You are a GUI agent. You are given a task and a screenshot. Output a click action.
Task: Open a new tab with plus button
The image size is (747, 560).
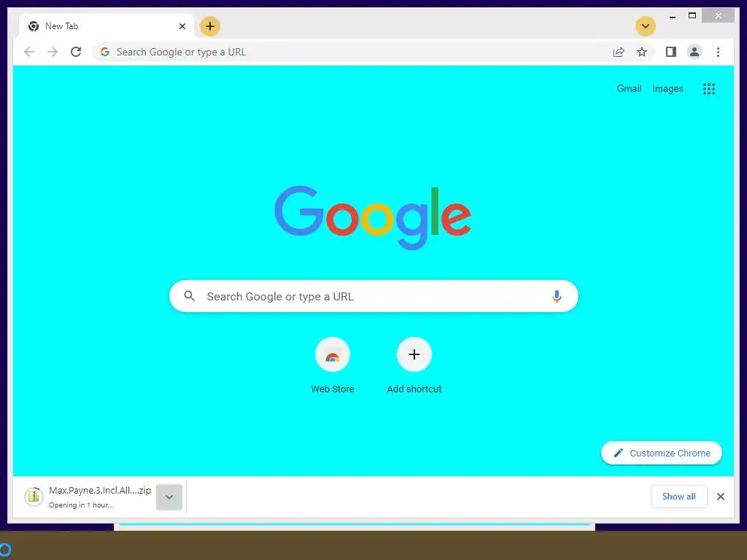(209, 26)
